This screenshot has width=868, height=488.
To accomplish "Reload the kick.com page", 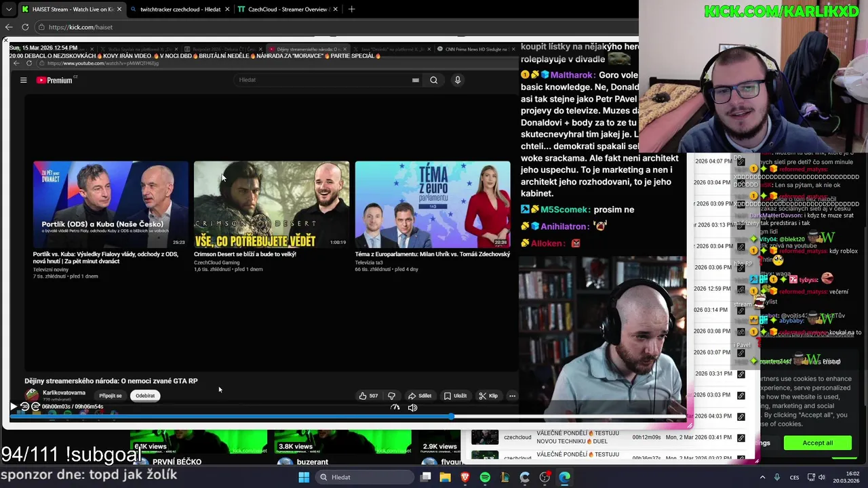I will pyautogui.click(x=25, y=27).
